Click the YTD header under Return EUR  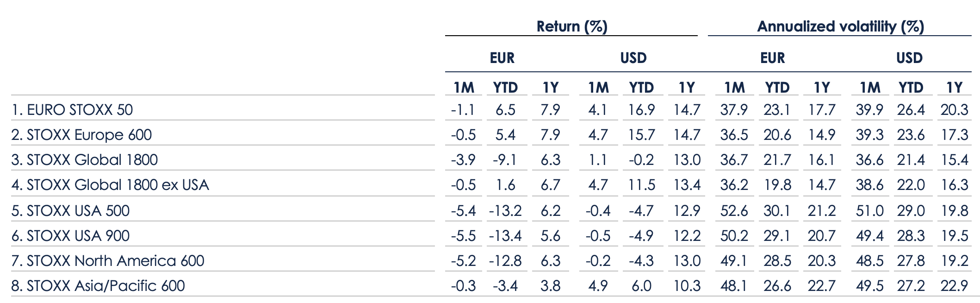click(505, 88)
